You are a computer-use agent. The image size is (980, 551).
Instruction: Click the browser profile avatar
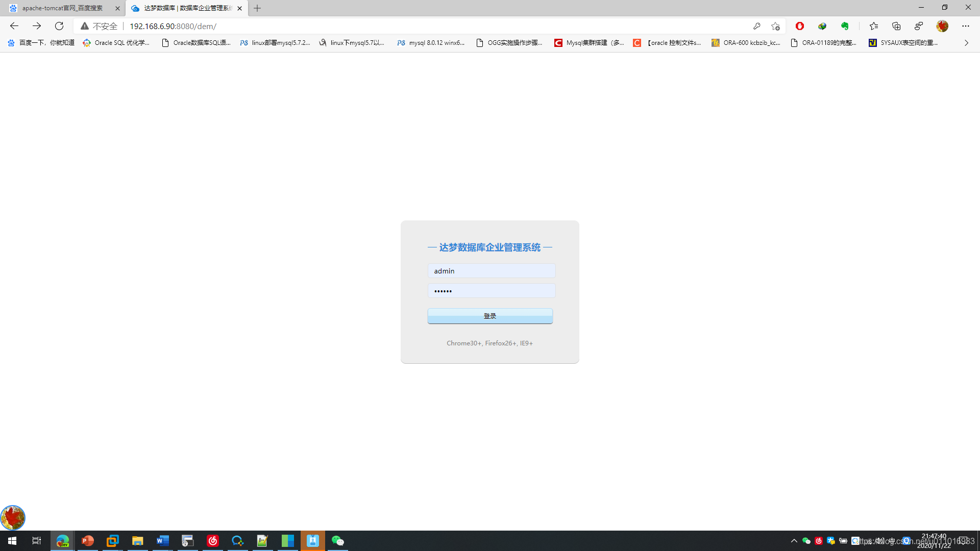[942, 26]
